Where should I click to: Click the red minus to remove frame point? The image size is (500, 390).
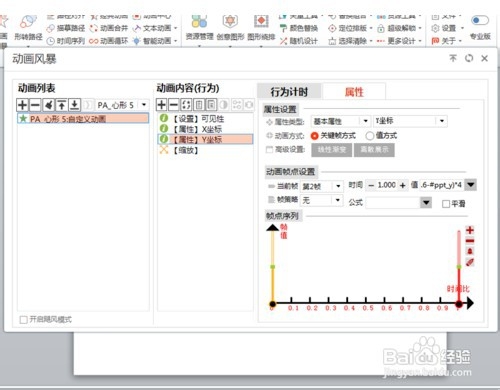470,241
